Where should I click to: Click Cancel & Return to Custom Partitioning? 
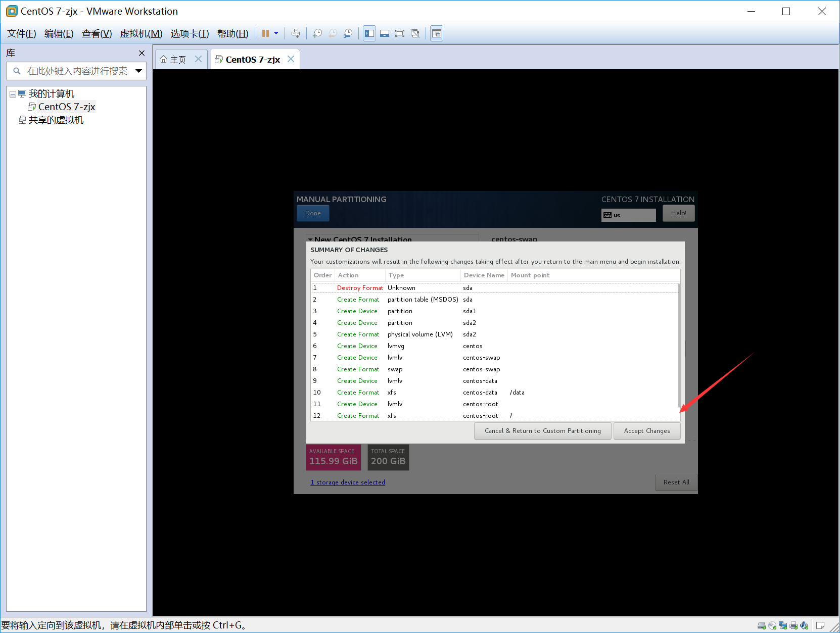coord(543,431)
